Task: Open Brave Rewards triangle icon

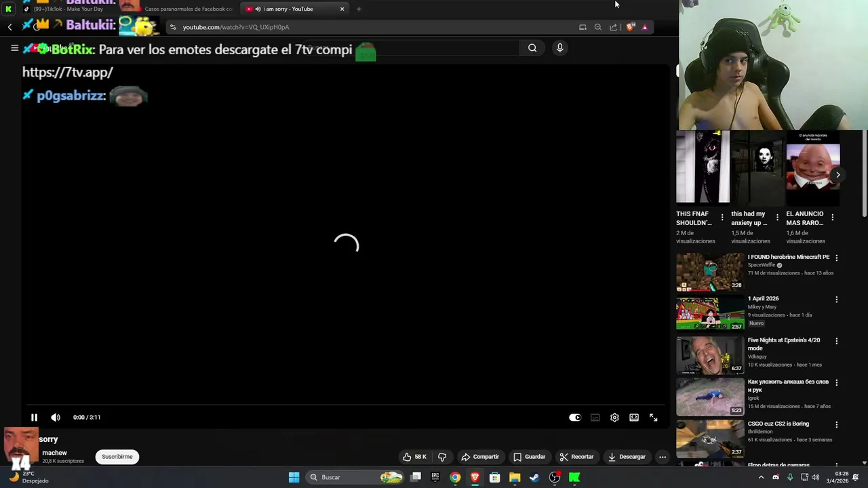Action: coord(645,27)
